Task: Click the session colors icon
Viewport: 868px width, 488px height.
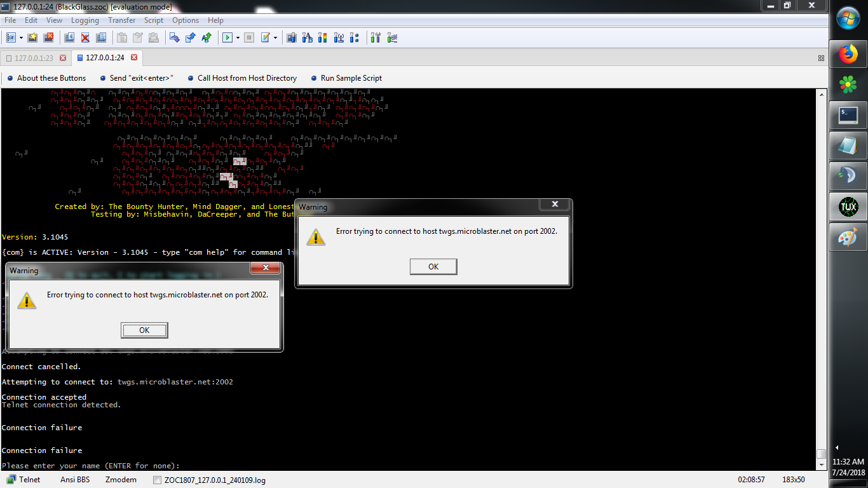Action: [x=322, y=37]
